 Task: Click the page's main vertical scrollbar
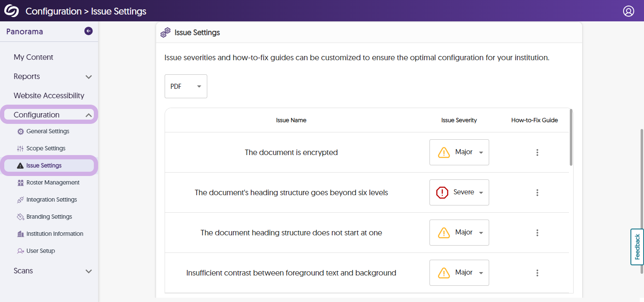coord(641,201)
